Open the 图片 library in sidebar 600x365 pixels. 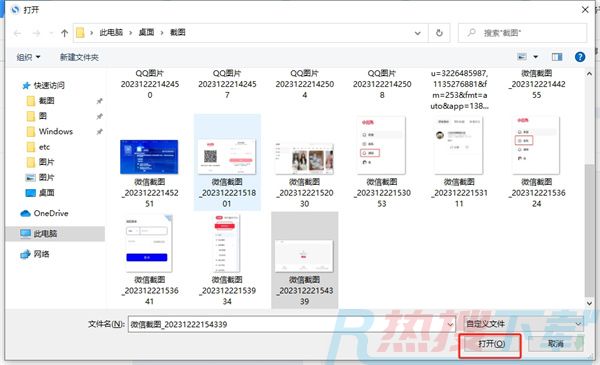pos(40,178)
